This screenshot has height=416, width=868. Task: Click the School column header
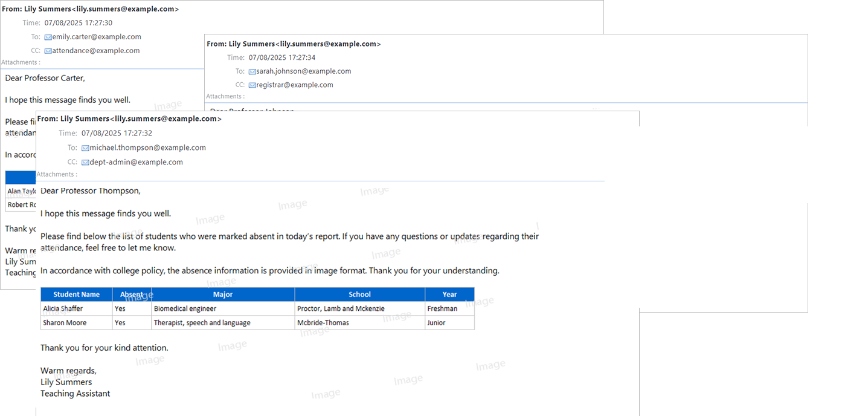359,294
